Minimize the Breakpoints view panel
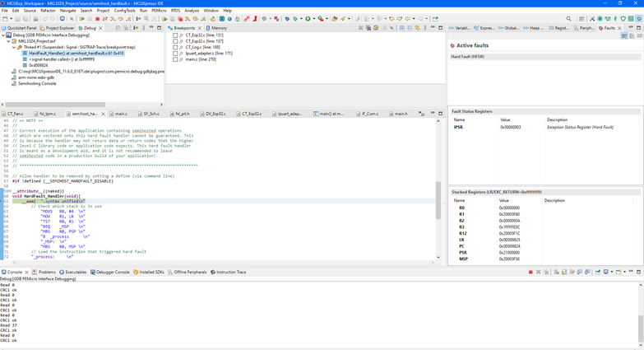 click(433, 27)
